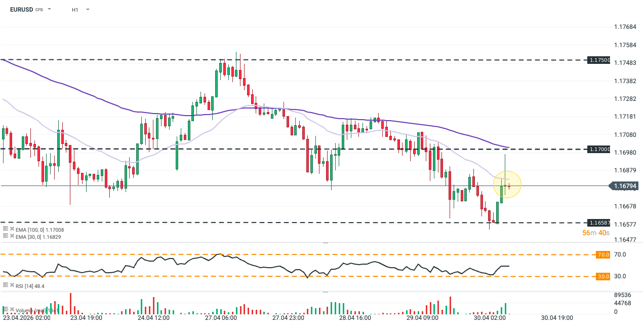Viewport: 644px width, 328px height.
Task: Open settings icon for RSI [14] indicator
Action: (5, 286)
